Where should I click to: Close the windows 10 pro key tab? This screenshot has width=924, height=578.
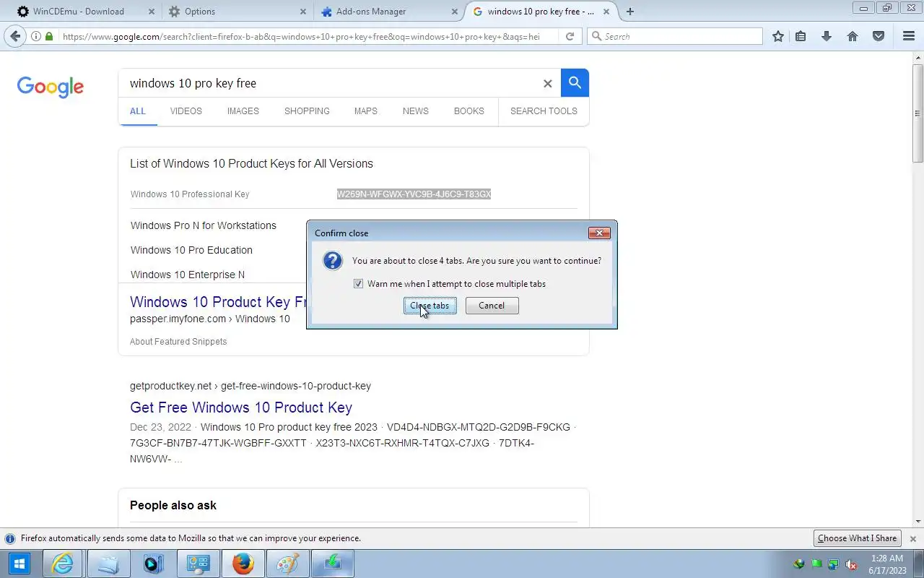(606, 12)
